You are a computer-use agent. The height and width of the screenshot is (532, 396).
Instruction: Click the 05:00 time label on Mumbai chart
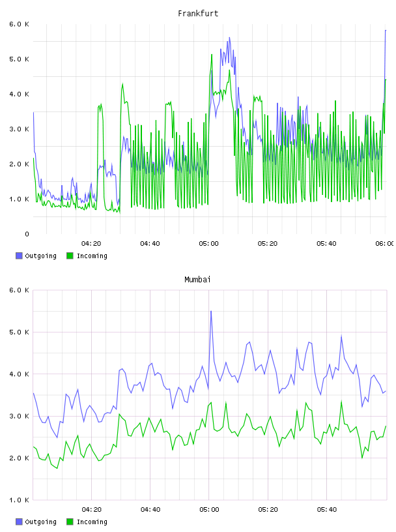point(209,509)
